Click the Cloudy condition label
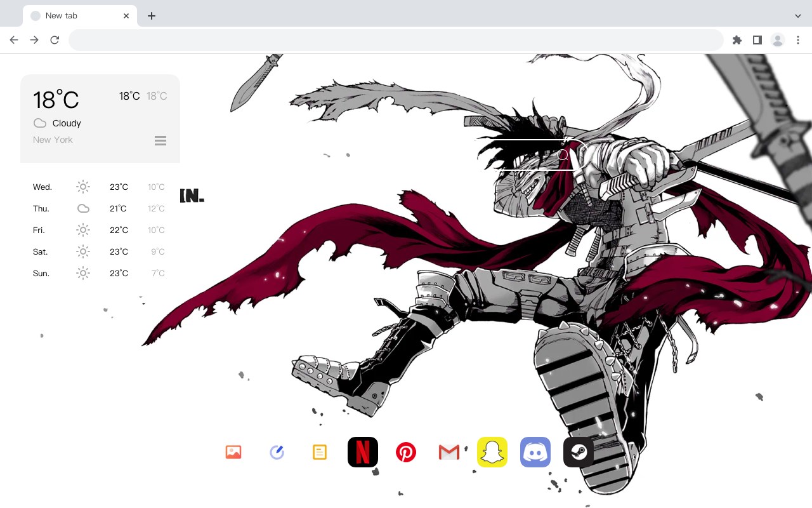The height and width of the screenshot is (508, 812). point(67,123)
